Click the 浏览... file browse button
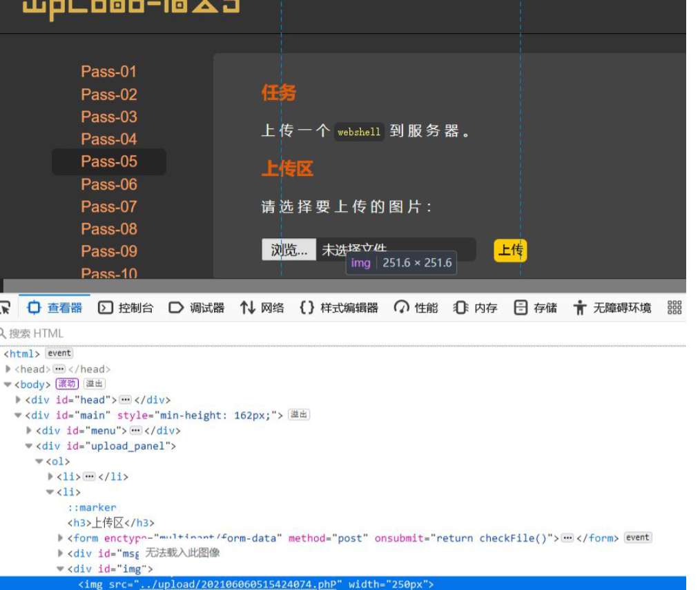This screenshot has height=590, width=700. click(289, 250)
